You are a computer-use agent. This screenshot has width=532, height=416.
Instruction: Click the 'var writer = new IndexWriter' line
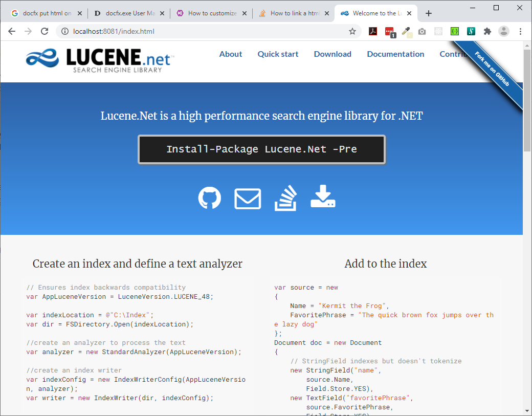click(x=120, y=398)
